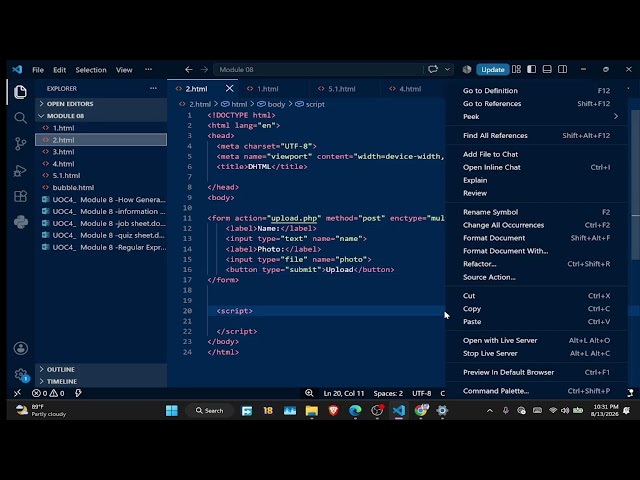Open the Explorer more actions ellipsis
640x480 pixels.
(153, 88)
